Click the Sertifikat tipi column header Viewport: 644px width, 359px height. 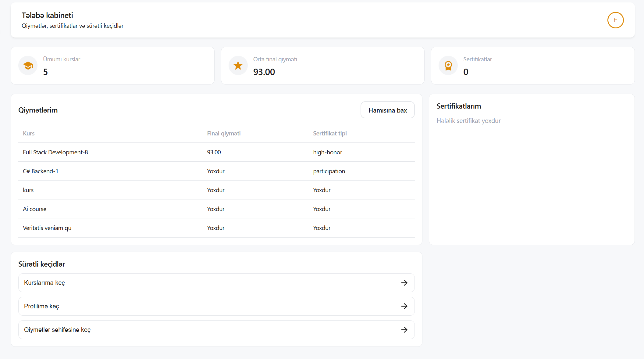click(x=330, y=133)
